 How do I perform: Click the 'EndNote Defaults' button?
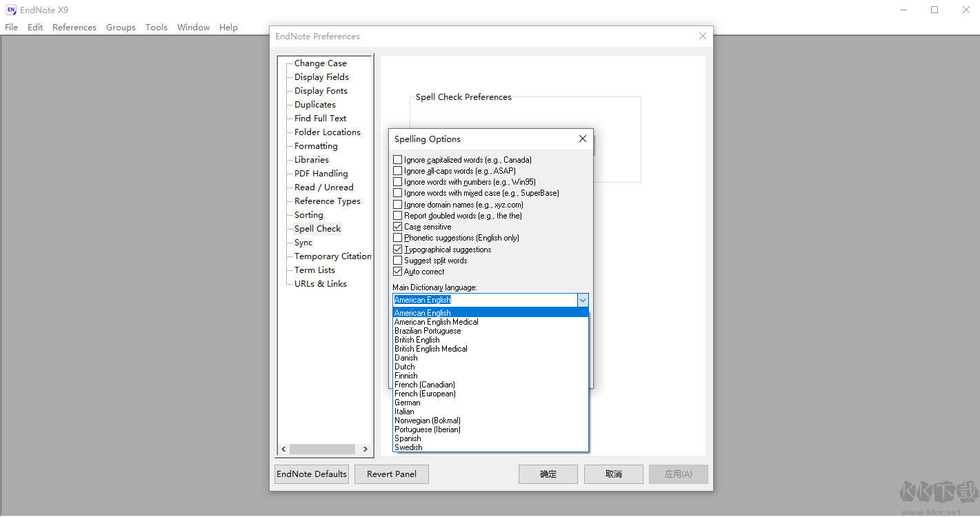(311, 474)
